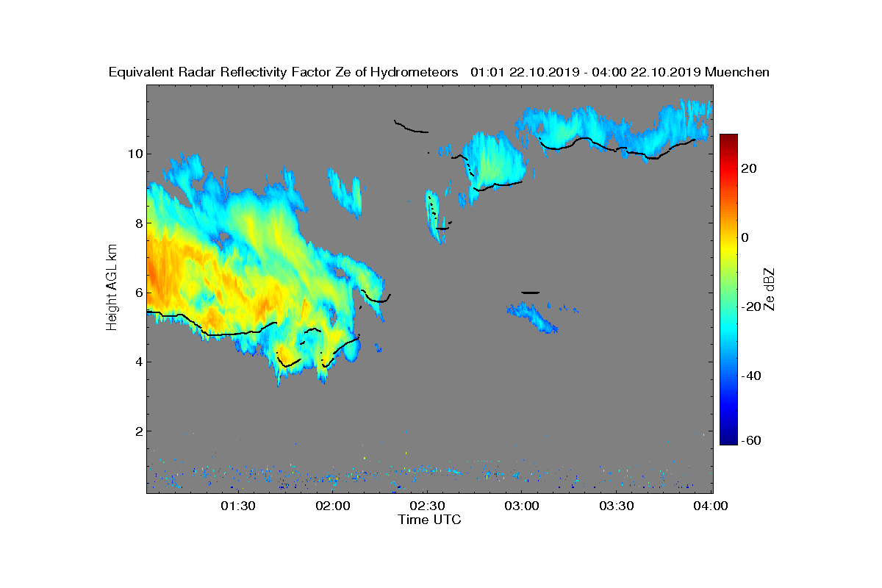Viewport: 882px width, 588px height.
Task: Click the 'Ze dBZ' colorbar label
Action: (770, 290)
